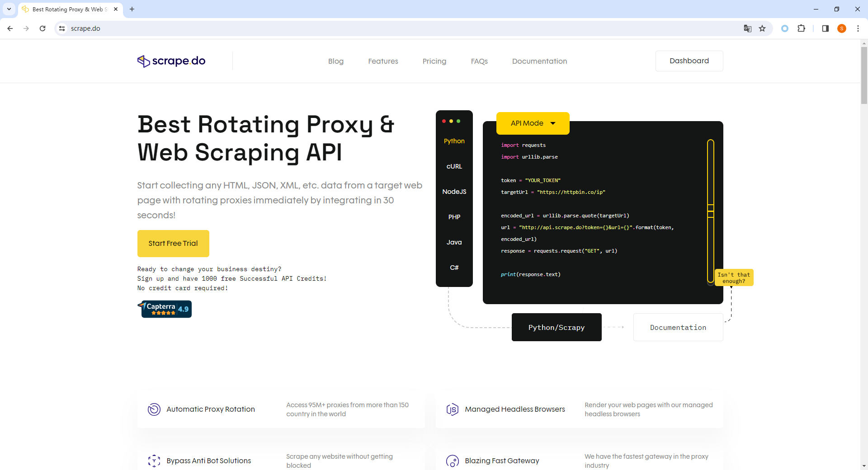Viewport: 868px width, 470px height.
Task: Click the Dashboard button
Action: tap(689, 61)
